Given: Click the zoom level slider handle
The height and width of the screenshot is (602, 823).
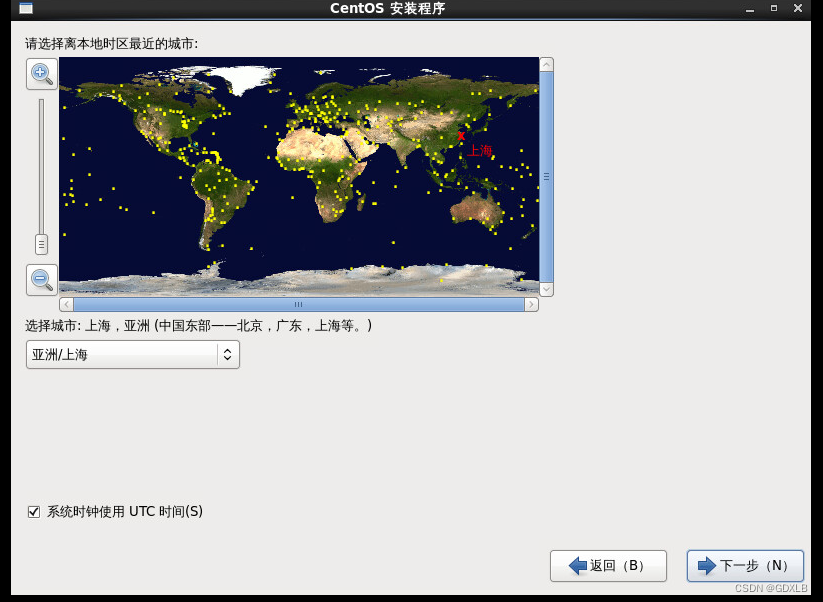Looking at the screenshot, I should 41,244.
